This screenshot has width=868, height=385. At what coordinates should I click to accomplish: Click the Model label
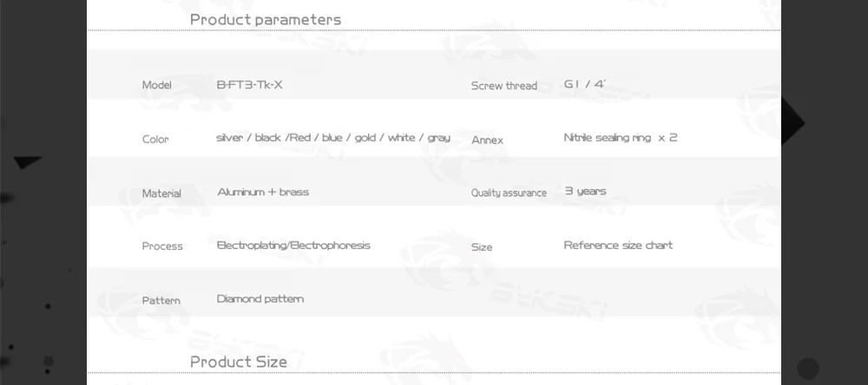[x=157, y=85]
